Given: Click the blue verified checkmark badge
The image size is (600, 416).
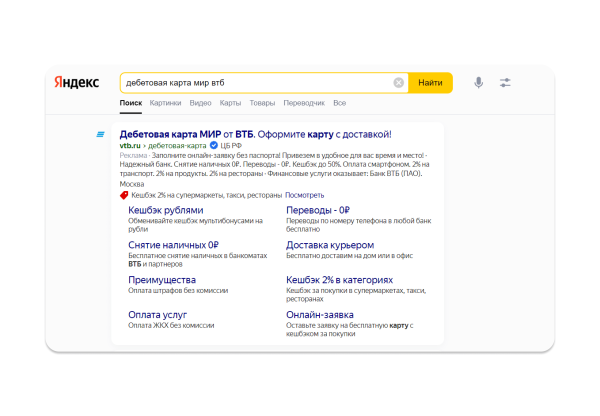Looking at the screenshot, I should 214,145.
